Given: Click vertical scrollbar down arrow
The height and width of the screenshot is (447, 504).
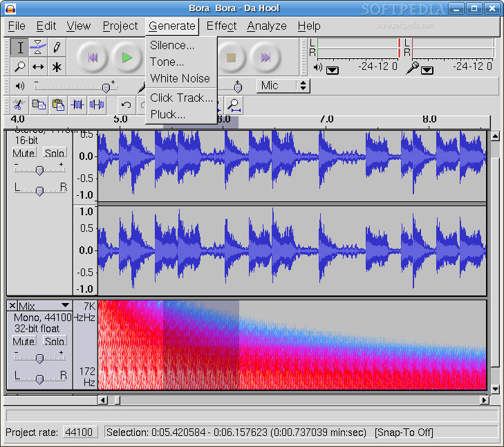Looking at the screenshot, I should tap(495, 389).
